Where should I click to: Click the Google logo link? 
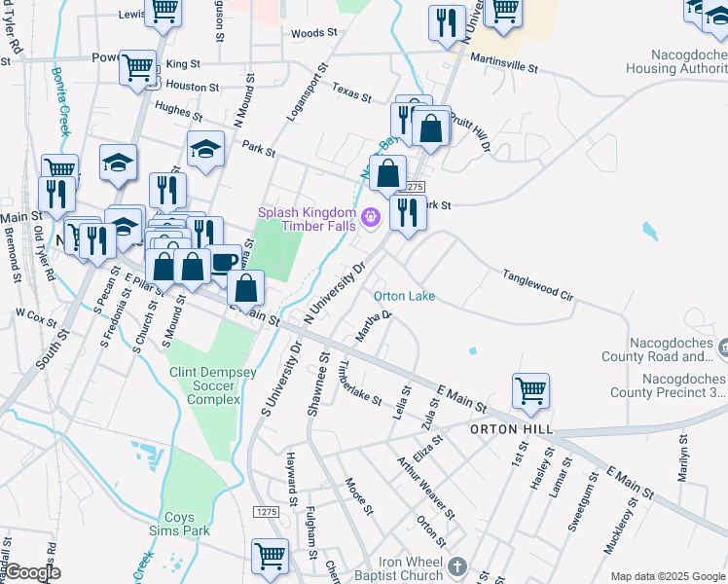click(30, 573)
